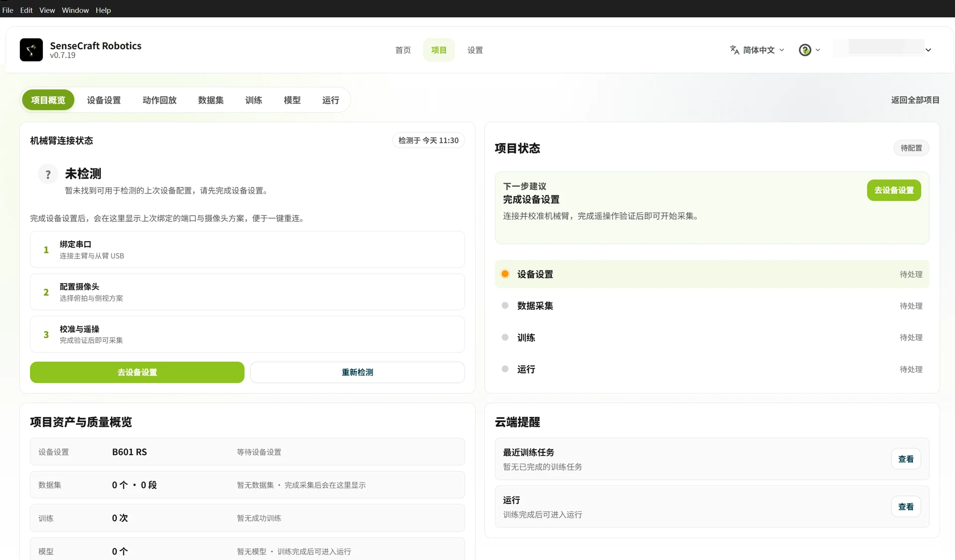
Task: Click the 设备设置 status row
Action: 712,274
